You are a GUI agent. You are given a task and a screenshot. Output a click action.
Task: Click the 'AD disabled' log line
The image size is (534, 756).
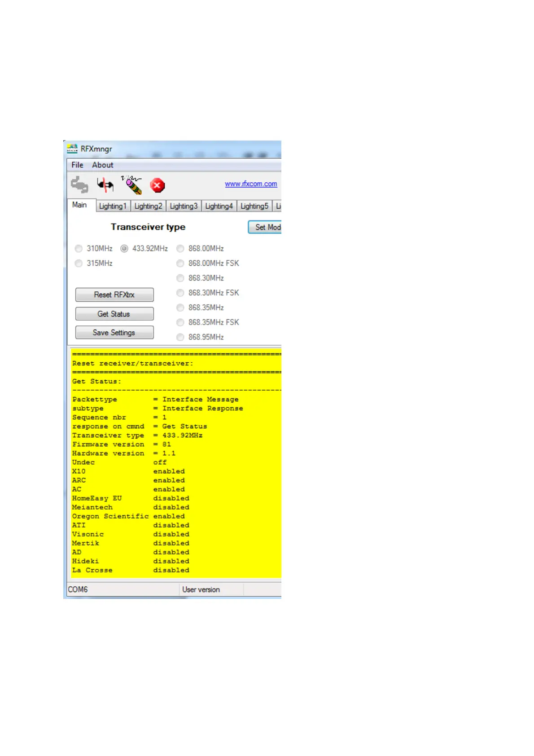pos(131,552)
